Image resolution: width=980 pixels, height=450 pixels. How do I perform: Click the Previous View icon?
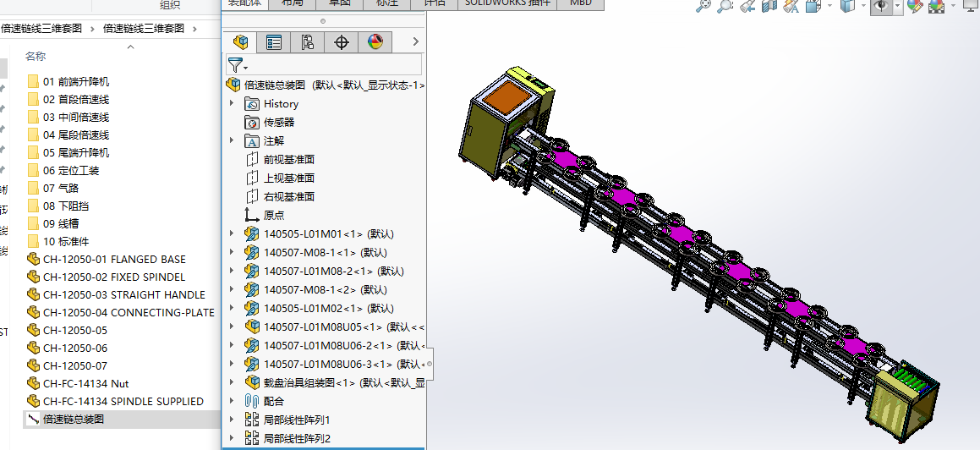747,6
